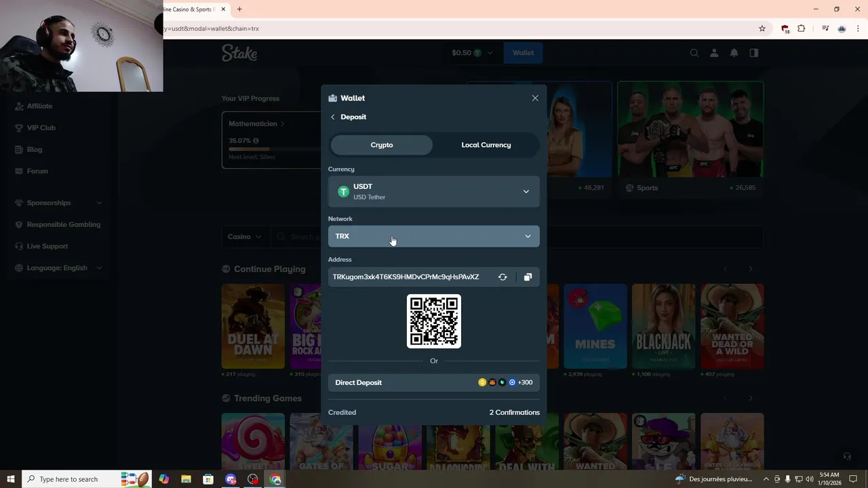Image resolution: width=868 pixels, height=488 pixels.
Task: Open Chrome media controls icon
Action: 825,28
